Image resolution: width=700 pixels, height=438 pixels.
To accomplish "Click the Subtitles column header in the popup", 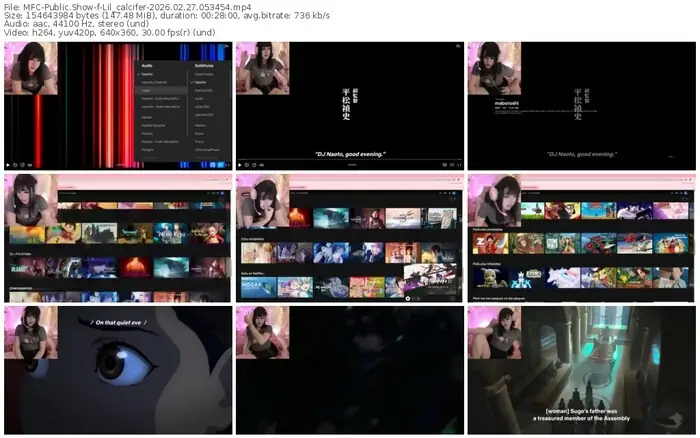I will pos(203,65).
